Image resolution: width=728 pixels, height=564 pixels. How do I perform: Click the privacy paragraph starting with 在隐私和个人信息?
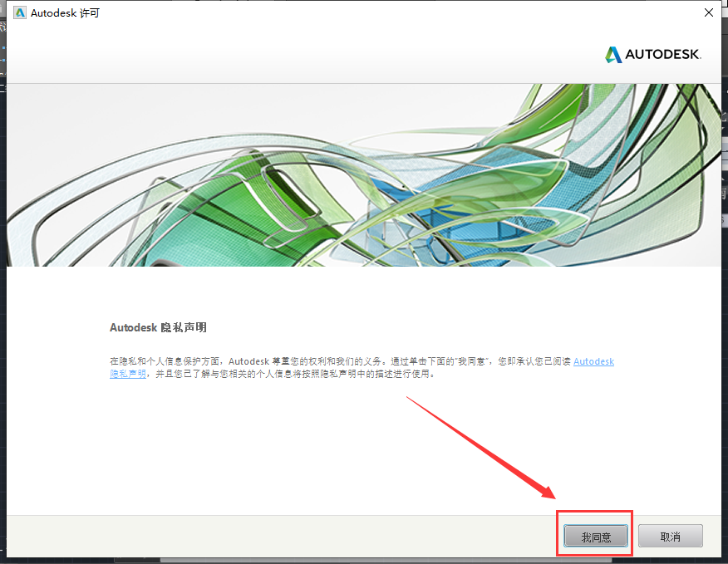(332, 362)
